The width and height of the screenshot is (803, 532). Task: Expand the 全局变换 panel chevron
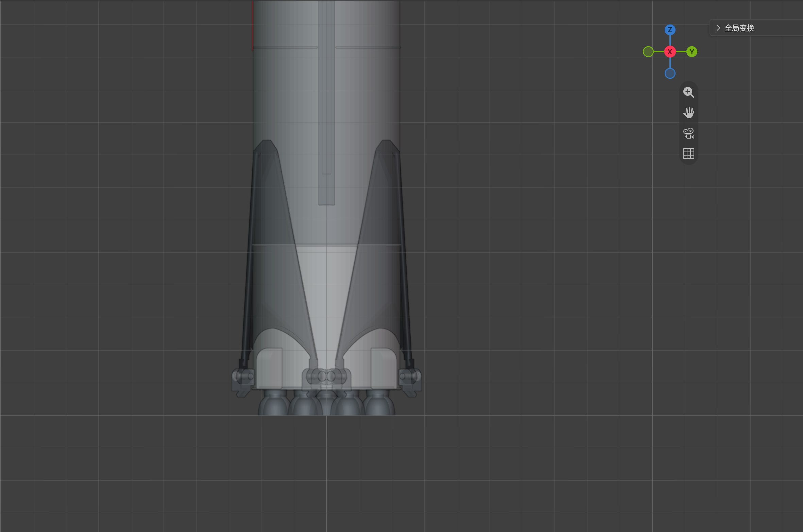tap(718, 28)
